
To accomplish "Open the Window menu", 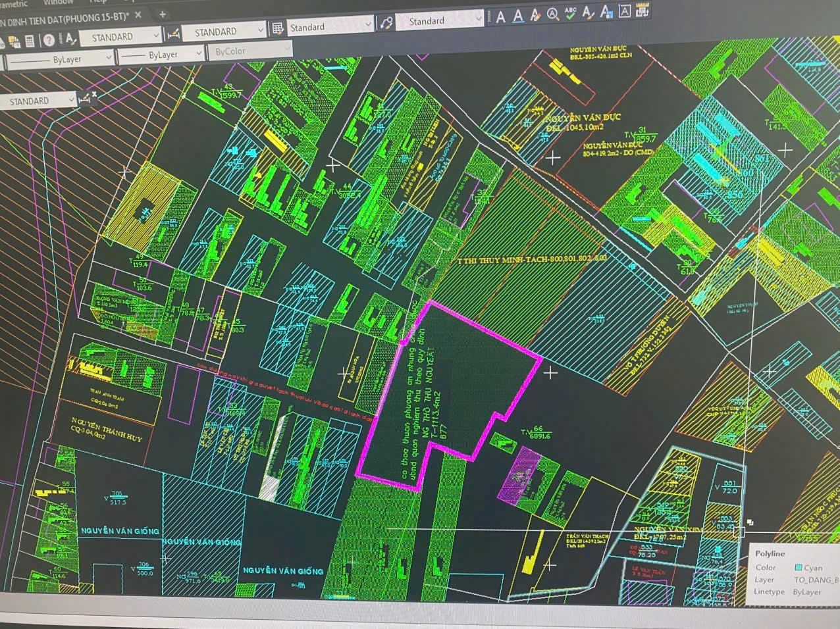I will pyautogui.click(x=58, y=2).
